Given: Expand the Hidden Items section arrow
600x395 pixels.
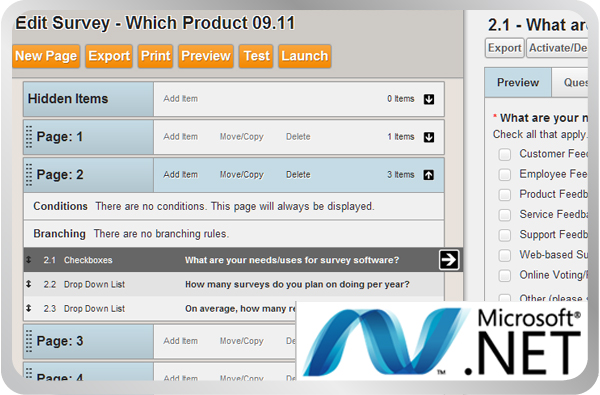Looking at the screenshot, I should tap(429, 99).
